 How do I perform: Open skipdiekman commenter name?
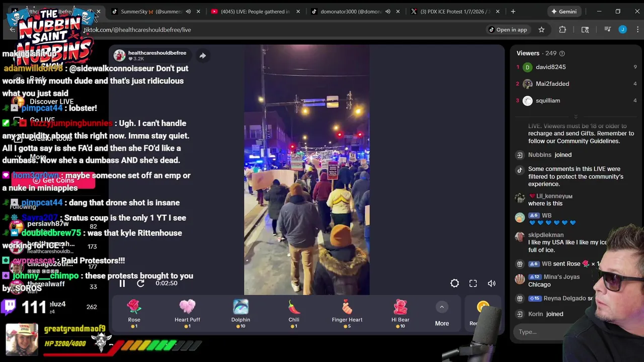[x=546, y=235]
